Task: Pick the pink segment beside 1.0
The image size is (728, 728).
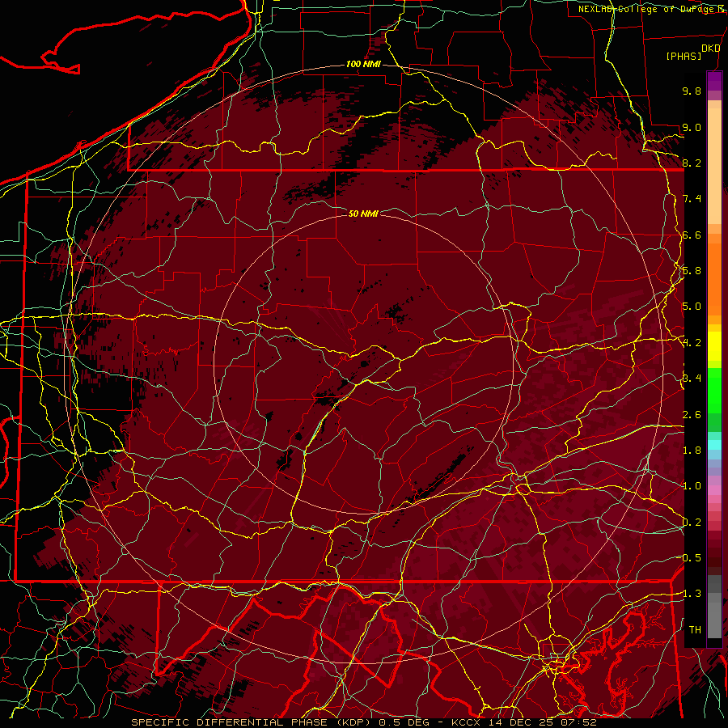Action: (x=714, y=490)
